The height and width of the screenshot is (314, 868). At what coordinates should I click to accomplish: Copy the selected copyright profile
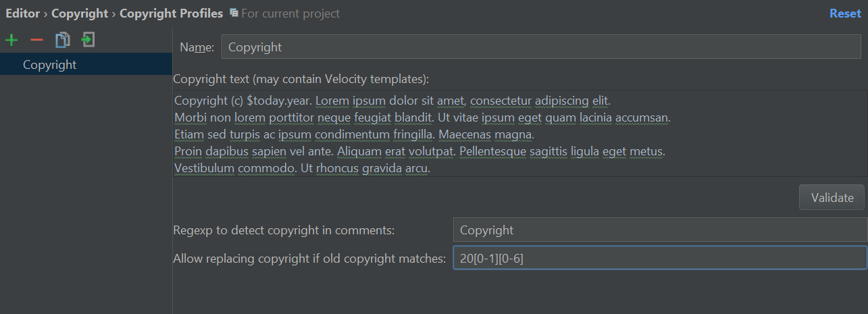coord(62,41)
